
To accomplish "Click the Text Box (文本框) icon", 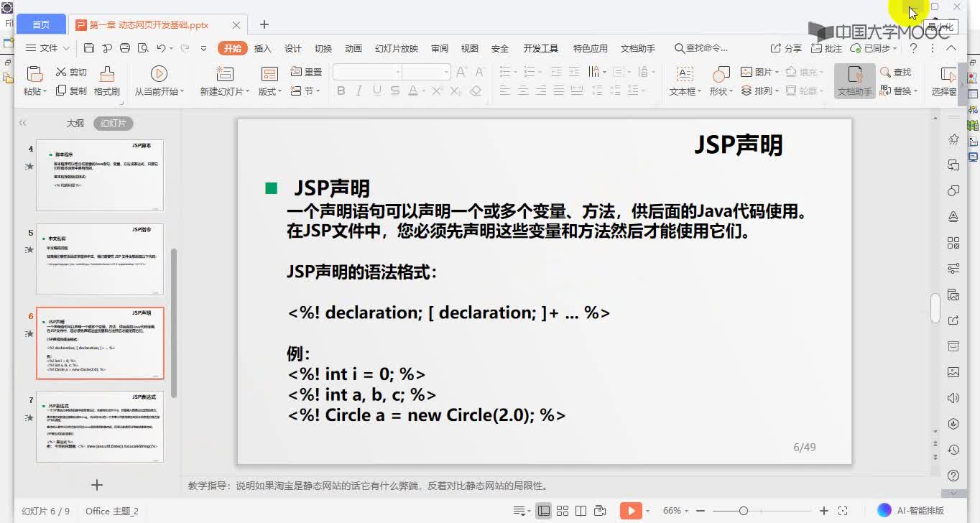I will pos(685,74).
